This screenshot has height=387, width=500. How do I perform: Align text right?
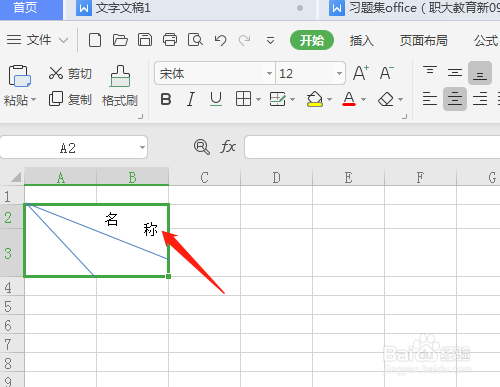[x=480, y=99]
